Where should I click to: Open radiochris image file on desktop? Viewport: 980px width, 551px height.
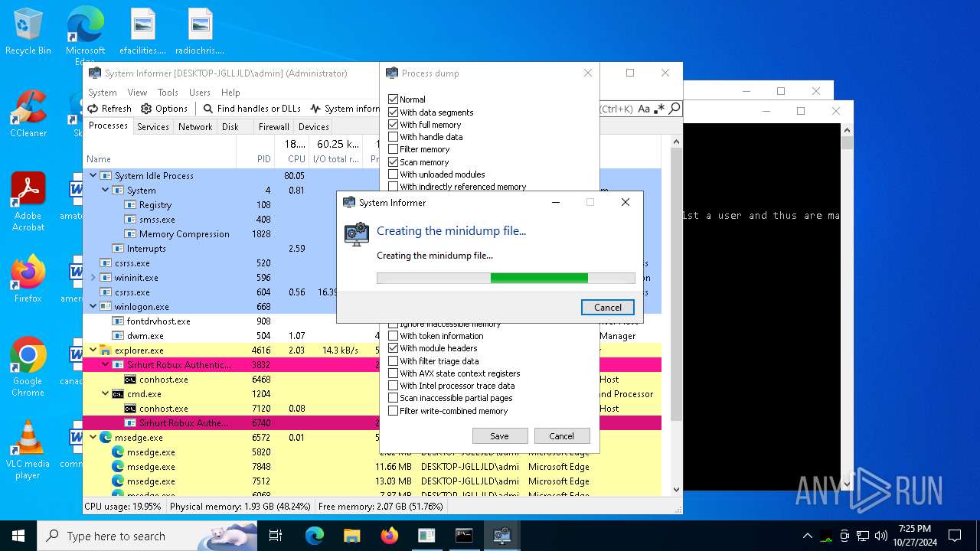(x=200, y=31)
